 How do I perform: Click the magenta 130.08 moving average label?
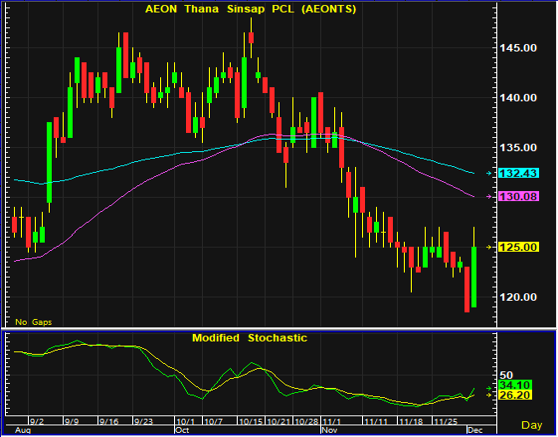[518, 196]
